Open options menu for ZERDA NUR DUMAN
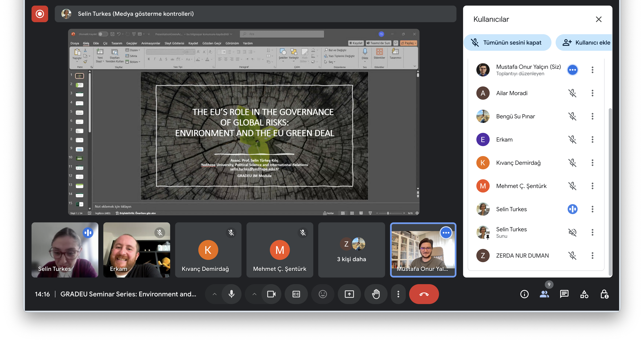The width and height of the screenshot is (644, 343). 592,255
